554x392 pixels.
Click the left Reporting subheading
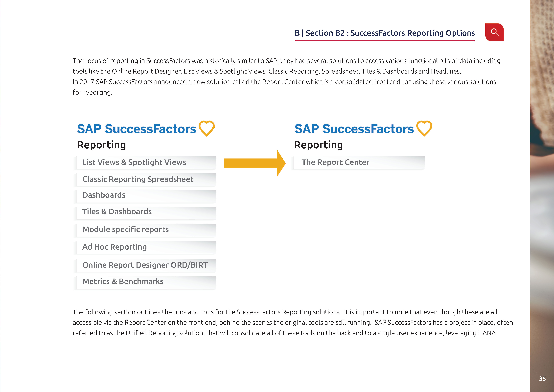(102, 145)
